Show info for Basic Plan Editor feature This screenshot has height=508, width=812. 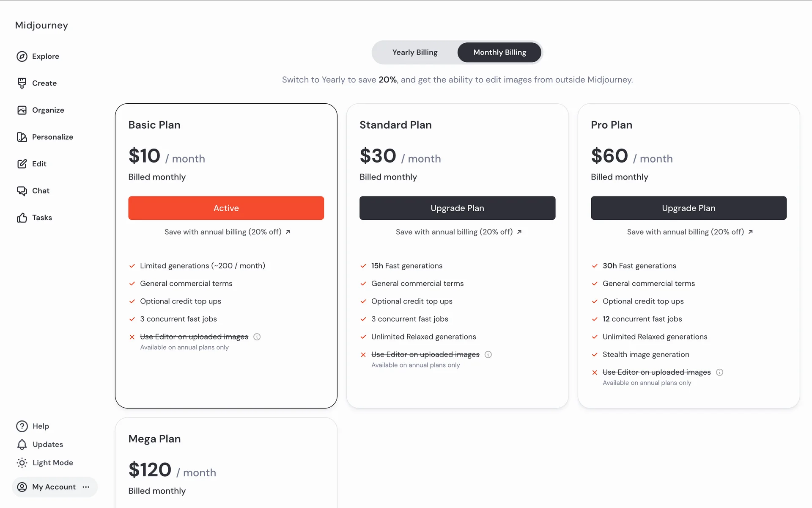pyautogui.click(x=257, y=337)
